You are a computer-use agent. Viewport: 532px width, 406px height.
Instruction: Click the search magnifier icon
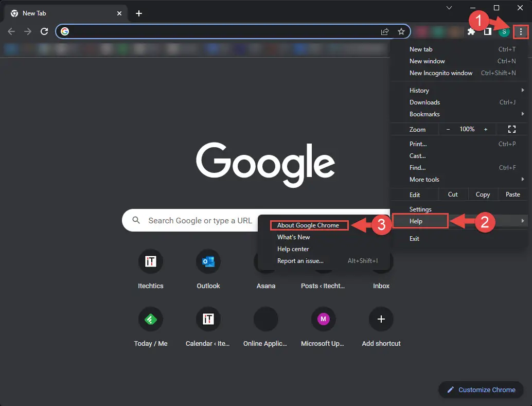click(x=136, y=220)
